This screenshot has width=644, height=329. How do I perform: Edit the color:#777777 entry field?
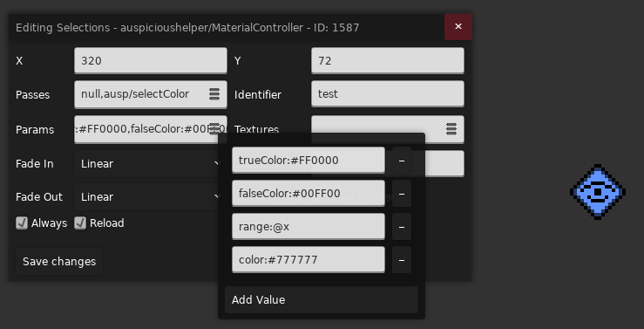coord(308,260)
